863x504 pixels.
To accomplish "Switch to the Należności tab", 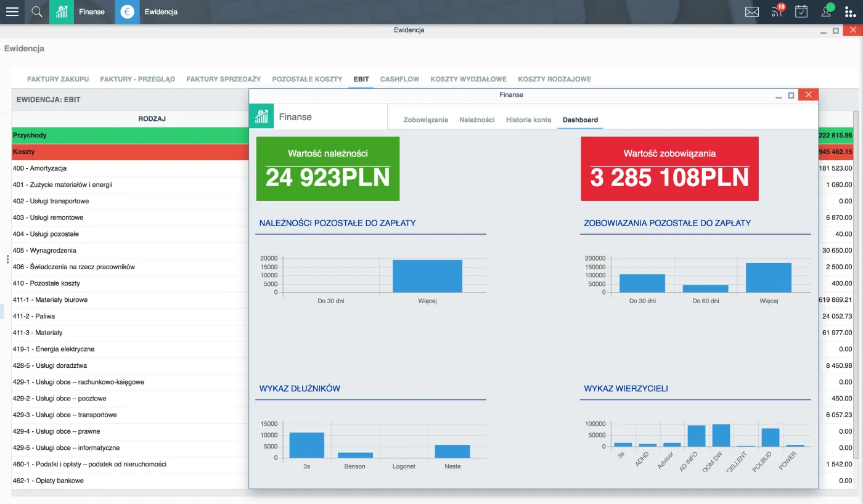I will coord(476,120).
